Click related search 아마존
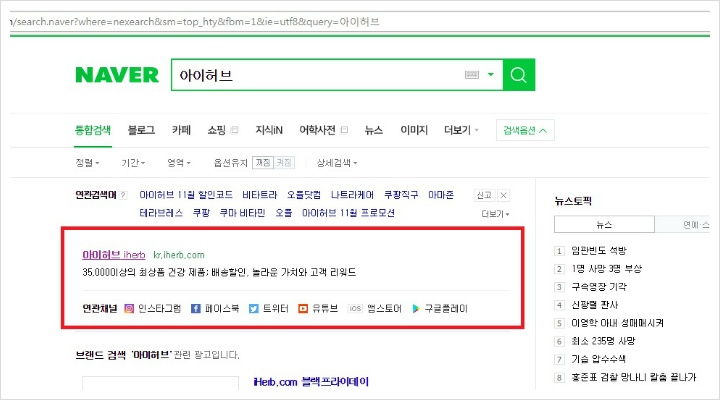The width and height of the screenshot is (720, 400). point(441,195)
